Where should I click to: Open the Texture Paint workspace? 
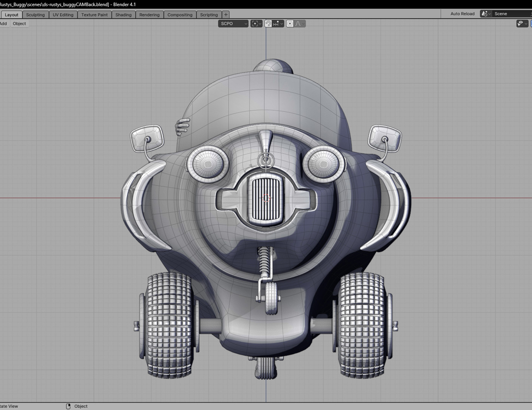click(x=94, y=15)
